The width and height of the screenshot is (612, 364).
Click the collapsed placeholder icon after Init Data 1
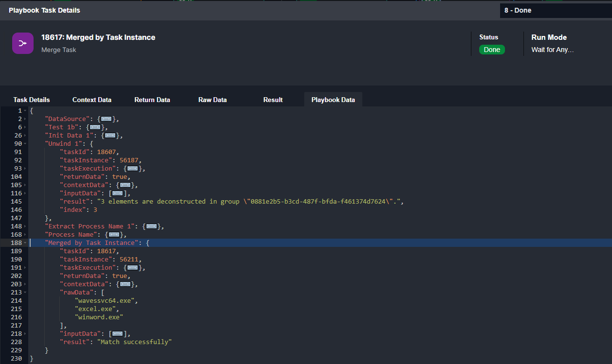click(x=110, y=136)
